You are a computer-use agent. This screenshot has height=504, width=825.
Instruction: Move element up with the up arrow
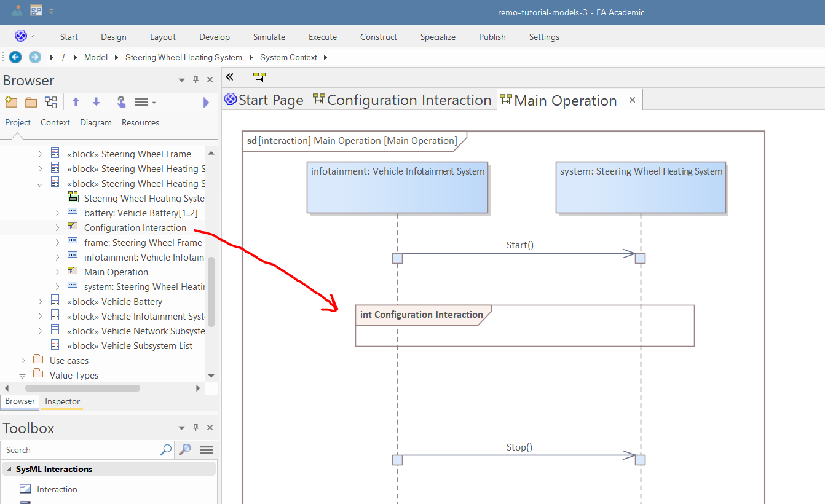(x=76, y=102)
